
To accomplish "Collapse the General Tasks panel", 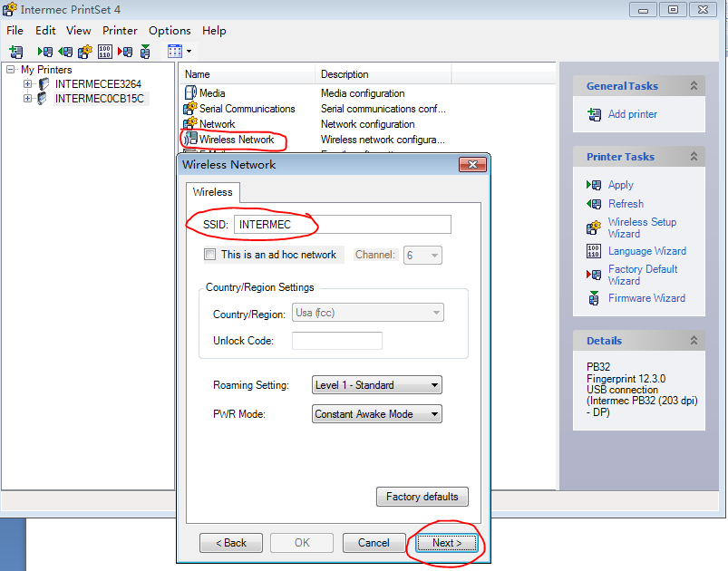I will (694, 86).
